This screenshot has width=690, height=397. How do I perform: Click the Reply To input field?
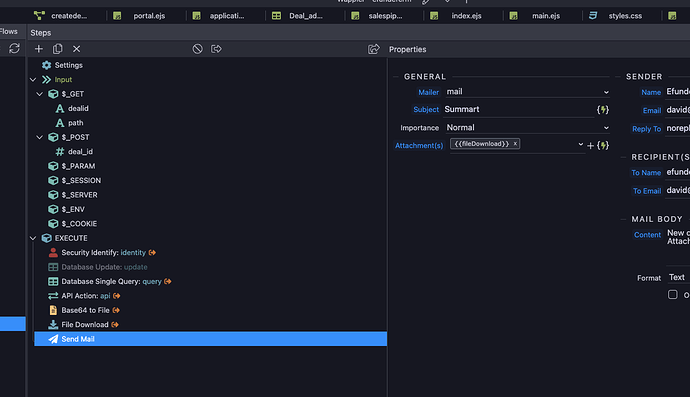click(x=678, y=129)
